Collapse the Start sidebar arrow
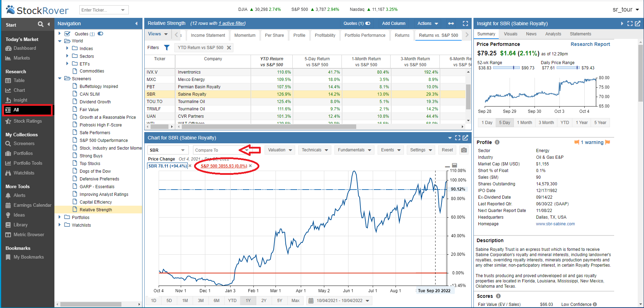644x308 pixels. (49, 24)
